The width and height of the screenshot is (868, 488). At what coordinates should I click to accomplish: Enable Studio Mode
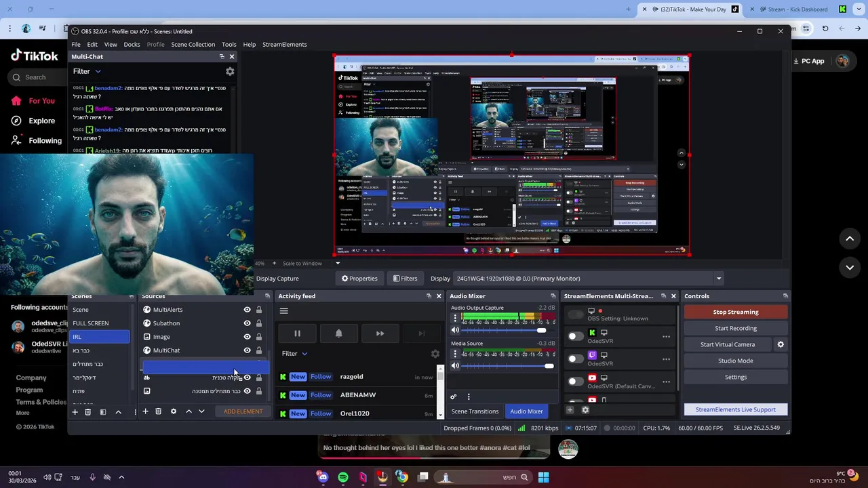click(x=736, y=361)
